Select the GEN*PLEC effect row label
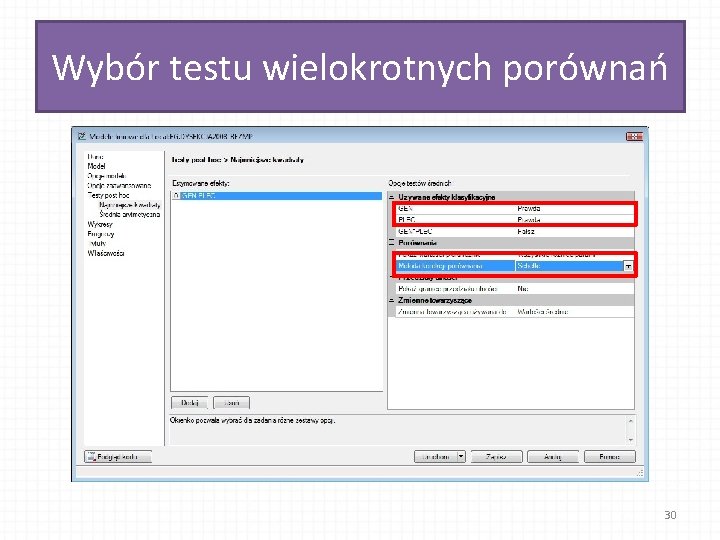720x540 pixels. (415, 231)
